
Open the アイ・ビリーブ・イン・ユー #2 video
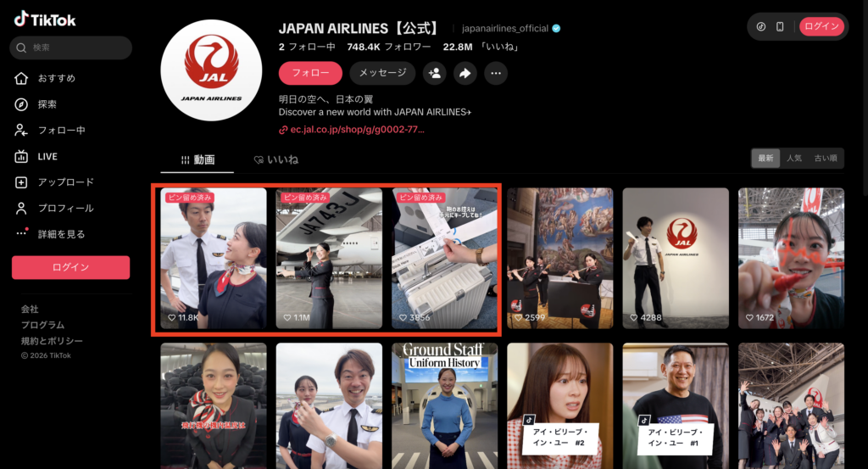[x=560, y=406]
